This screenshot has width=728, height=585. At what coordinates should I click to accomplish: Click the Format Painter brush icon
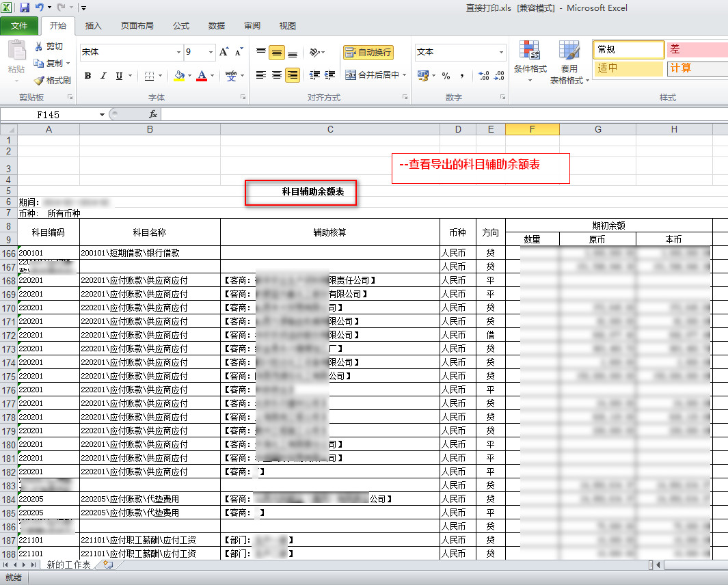tap(39, 80)
